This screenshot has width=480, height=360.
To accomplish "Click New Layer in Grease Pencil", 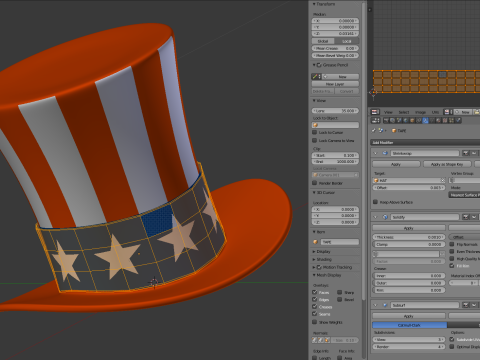I will [335, 84].
